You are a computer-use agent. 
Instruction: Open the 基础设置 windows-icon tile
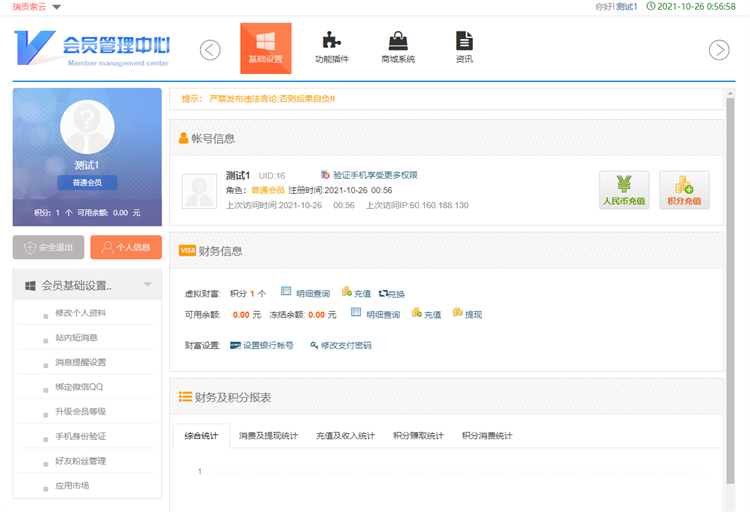[x=265, y=48]
